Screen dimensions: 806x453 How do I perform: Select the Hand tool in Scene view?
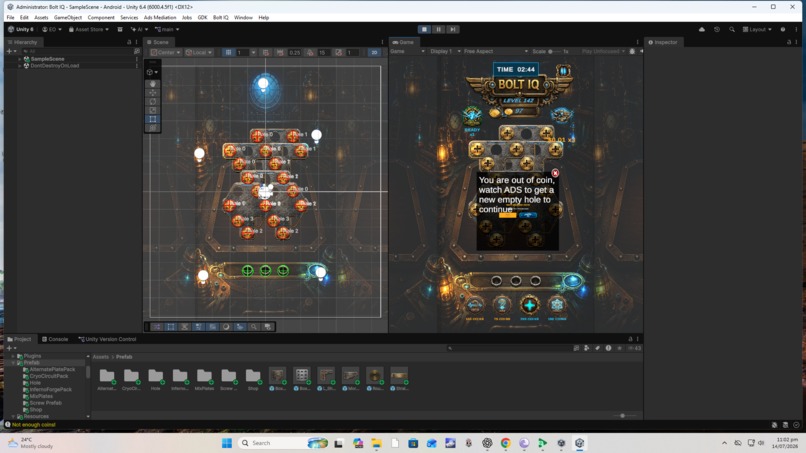coord(153,84)
